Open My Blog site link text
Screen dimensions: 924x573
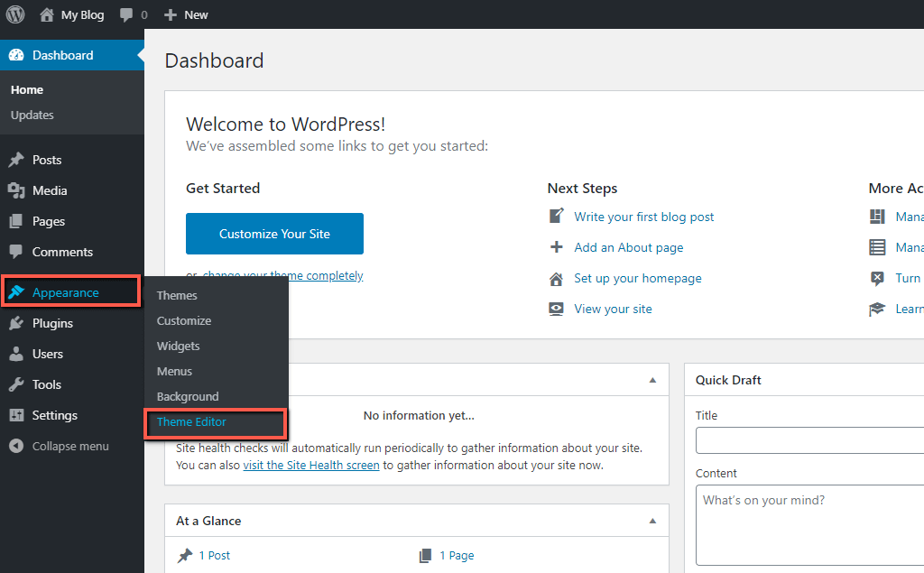pyautogui.click(x=82, y=14)
